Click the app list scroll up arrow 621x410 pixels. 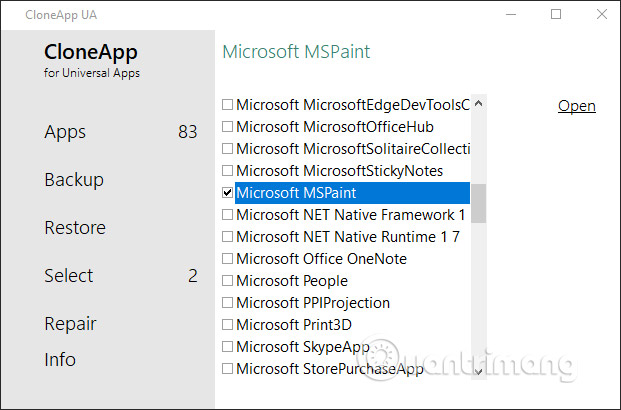[x=478, y=104]
